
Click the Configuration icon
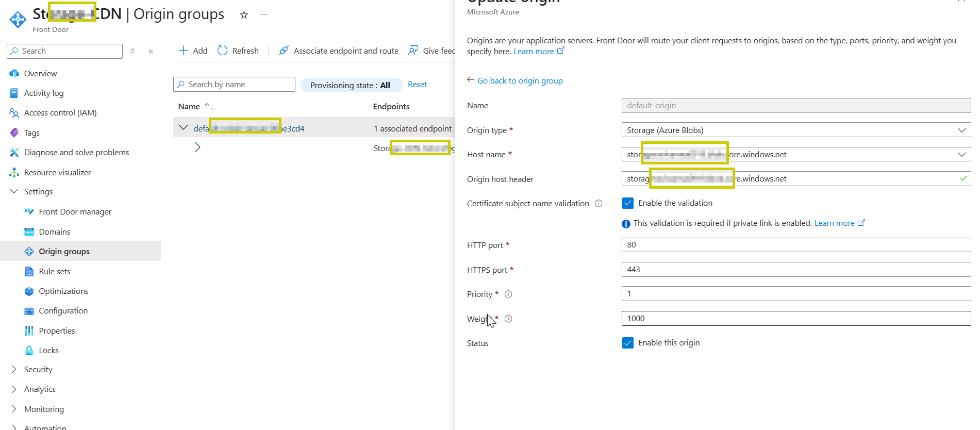point(29,311)
